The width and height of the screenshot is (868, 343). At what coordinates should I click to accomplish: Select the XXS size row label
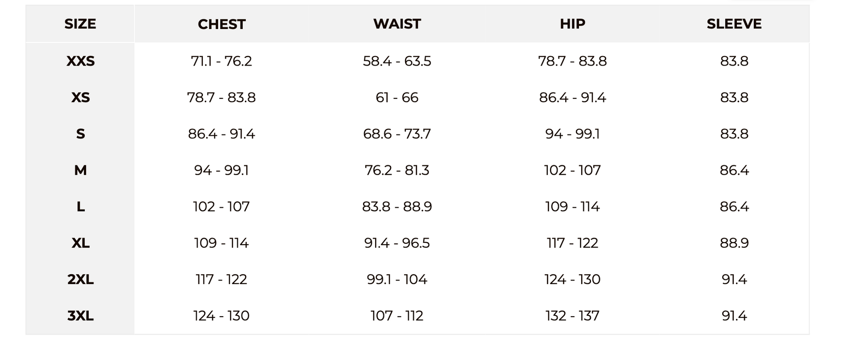[x=80, y=61]
